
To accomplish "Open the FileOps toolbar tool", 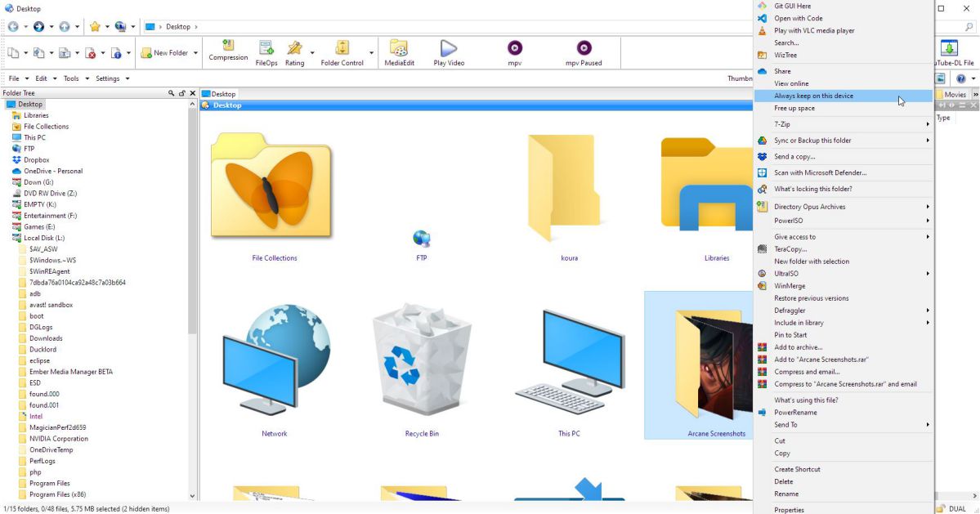I will pos(266,52).
